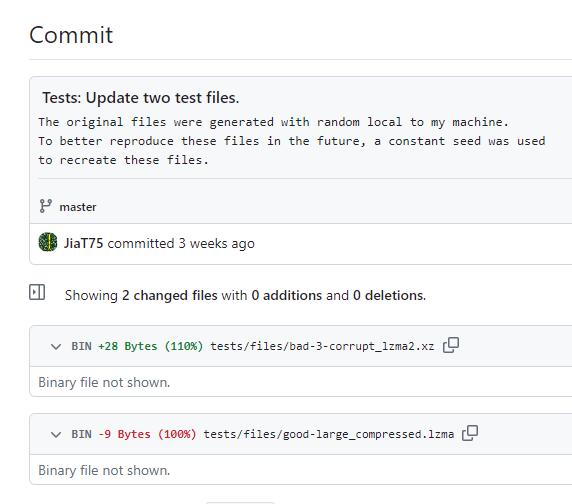
Task: Click the '-9 Bytes (100%)' size indicator
Action: point(147,434)
